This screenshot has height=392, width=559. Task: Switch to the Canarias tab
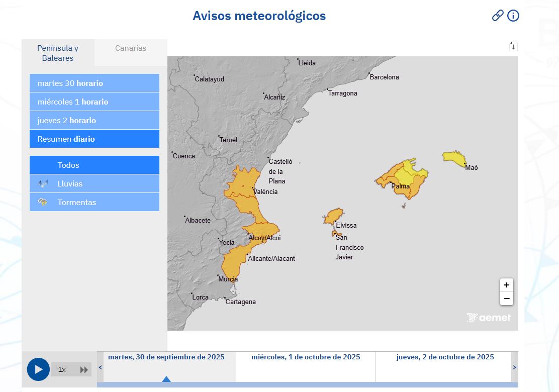(131, 48)
